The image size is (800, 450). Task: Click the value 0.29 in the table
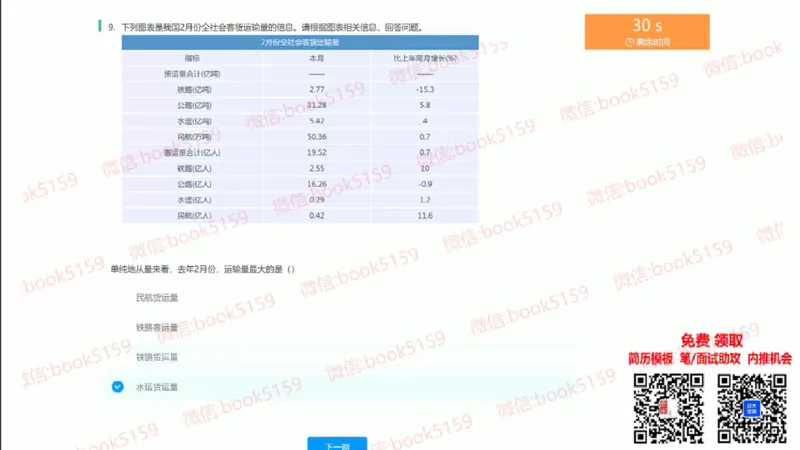(316, 199)
